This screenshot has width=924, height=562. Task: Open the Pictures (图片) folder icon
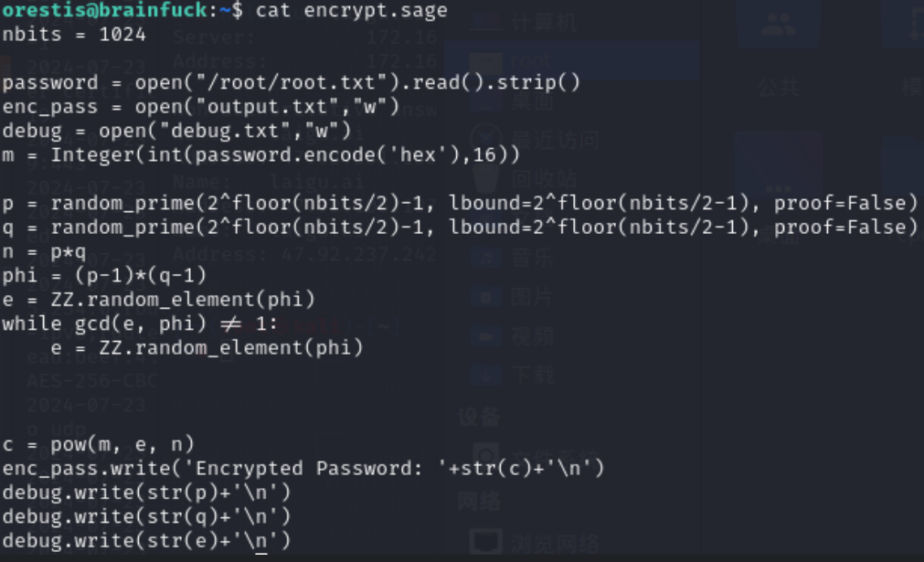pyautogui.click(x=487, y=296)
